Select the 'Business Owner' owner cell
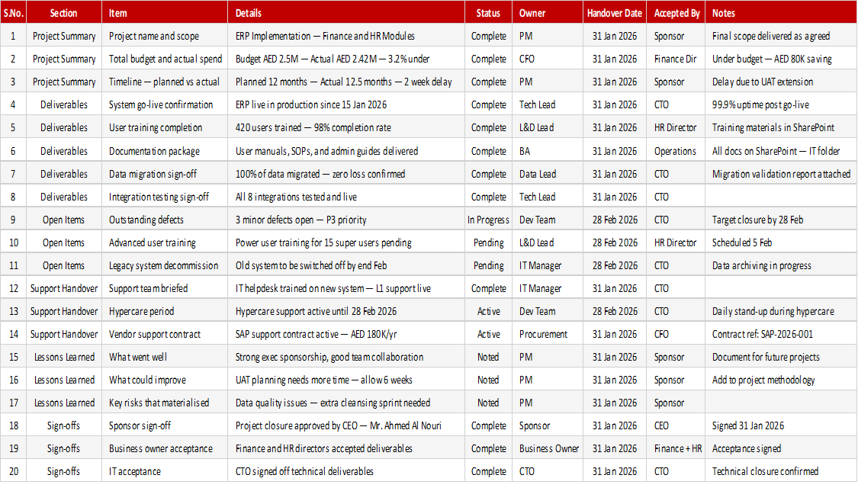The height and width of the screenshot is (504, 858). 547,449
